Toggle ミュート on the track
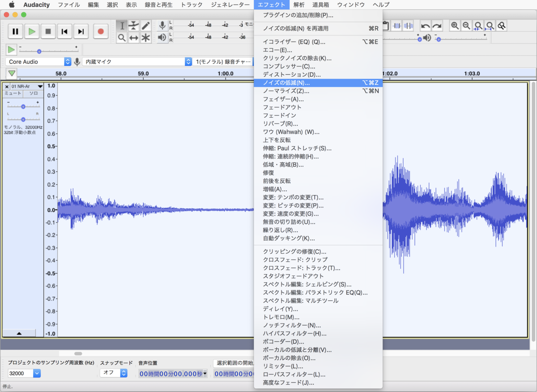 13,94
